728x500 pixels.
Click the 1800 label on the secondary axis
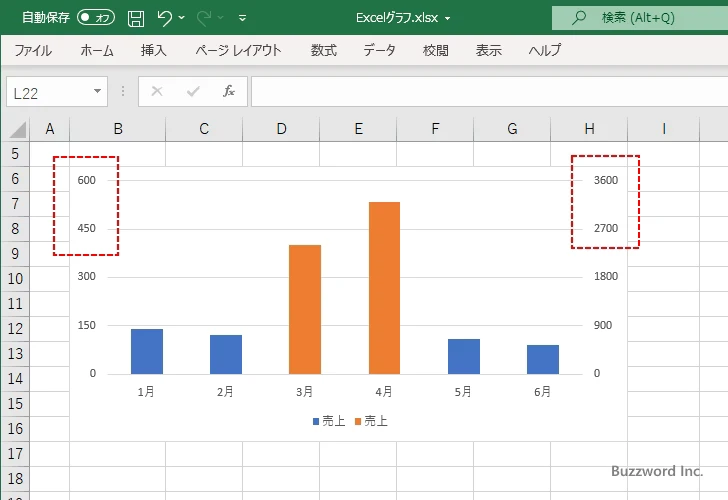[606, 276]
